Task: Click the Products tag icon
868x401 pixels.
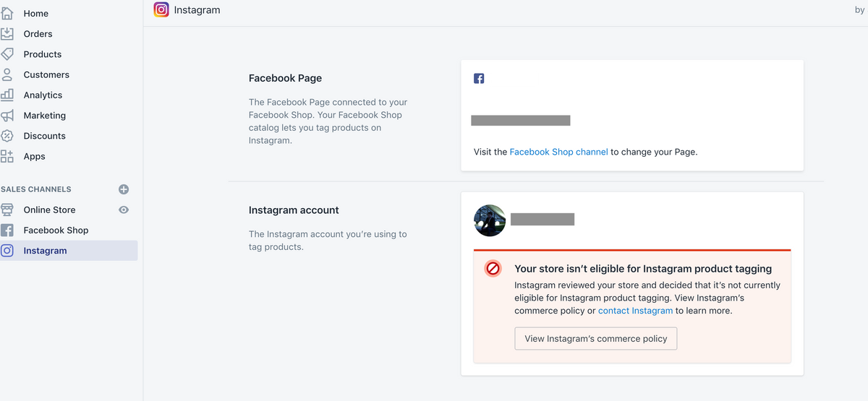Action: point(7,54)
